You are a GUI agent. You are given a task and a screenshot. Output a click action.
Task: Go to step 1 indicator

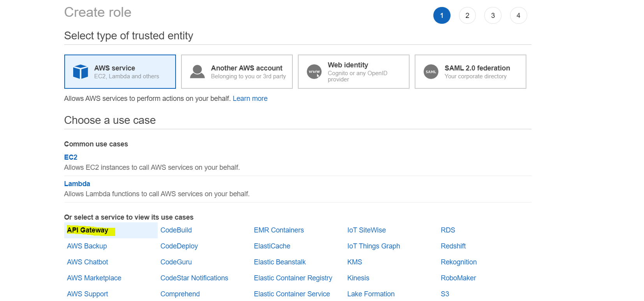pos(442,16)
